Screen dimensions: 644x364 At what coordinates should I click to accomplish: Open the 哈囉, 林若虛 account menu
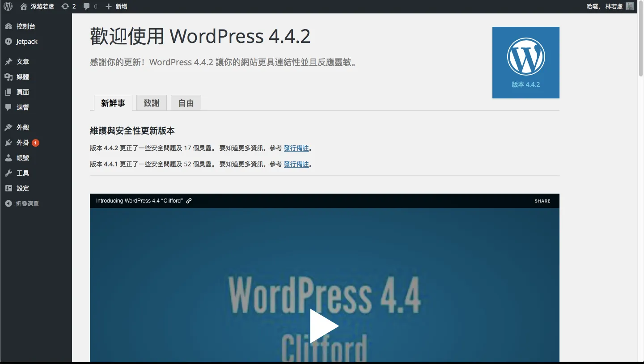click(x=604, y=6)
